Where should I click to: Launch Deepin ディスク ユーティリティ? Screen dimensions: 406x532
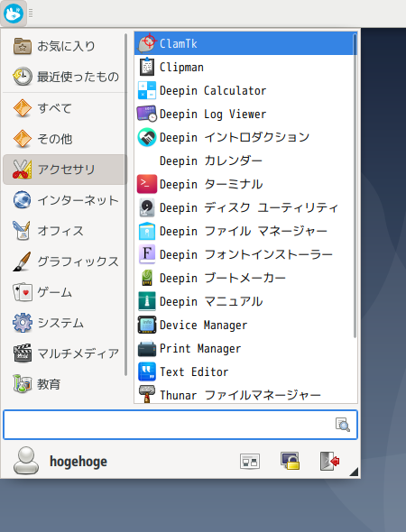click(x=245, y=207)
